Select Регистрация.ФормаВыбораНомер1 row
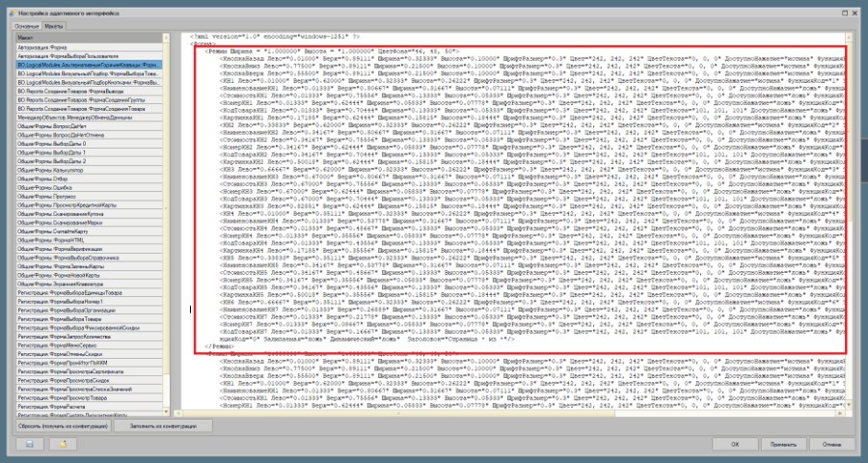 [x=89, y=302]
